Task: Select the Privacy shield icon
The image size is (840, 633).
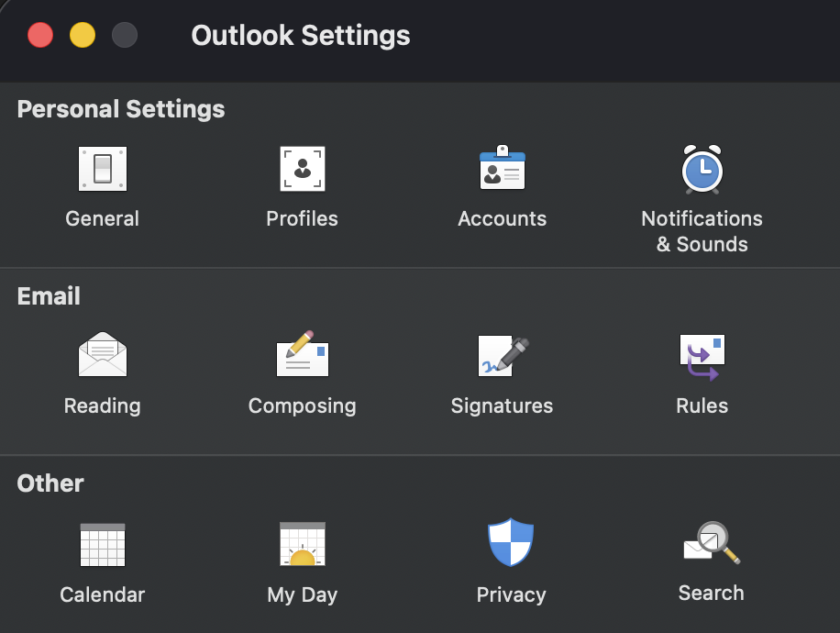Action: pos(511,543)
